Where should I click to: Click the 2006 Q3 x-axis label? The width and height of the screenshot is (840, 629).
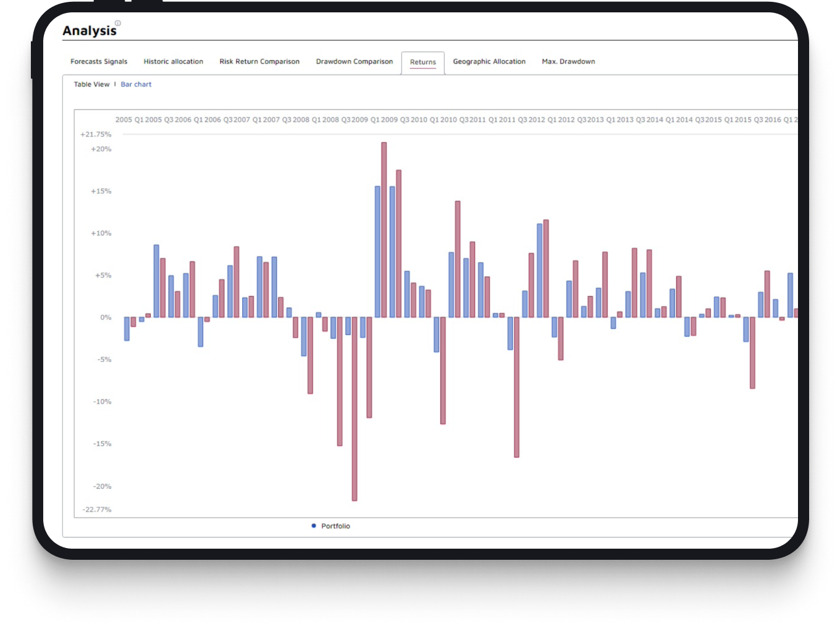[218, 120]
